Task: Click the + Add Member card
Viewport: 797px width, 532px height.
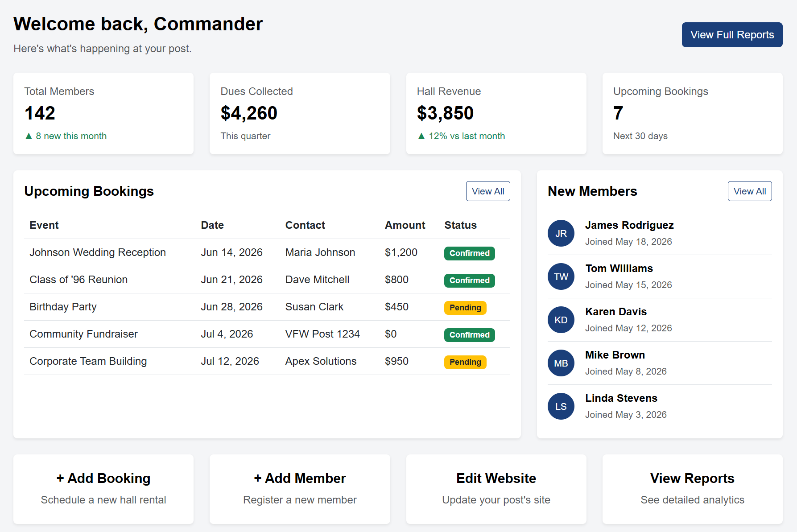Action: point(300,489)
